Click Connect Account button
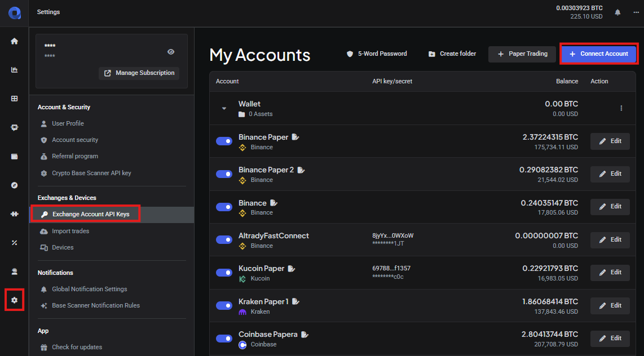 599,54
